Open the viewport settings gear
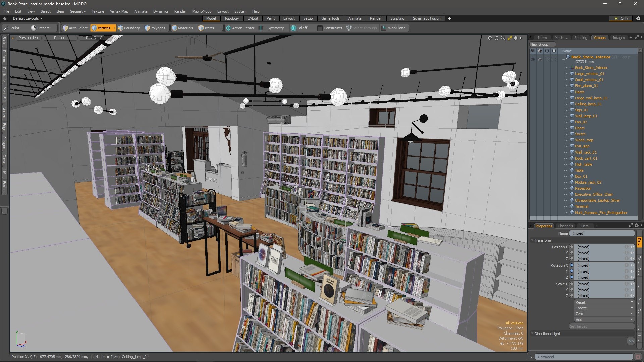Image resolution: width=644 pixels, height=362 pixels. pos(515,38)
